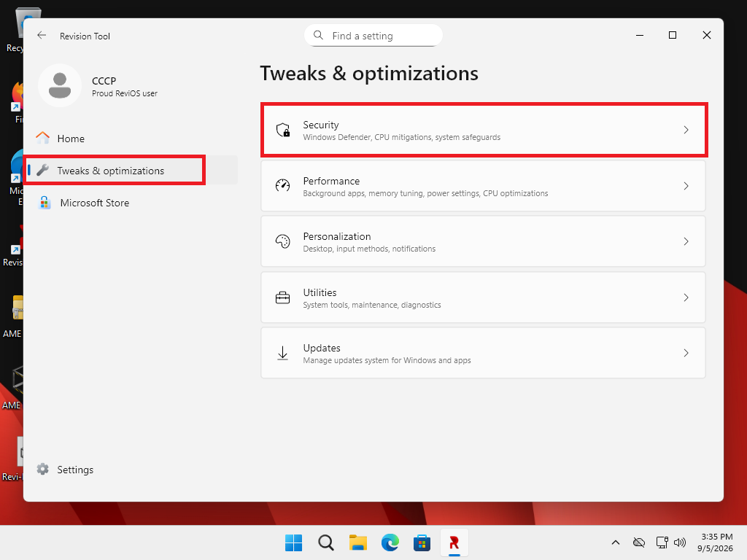
Task: Click the search magnifier icon in Find a setting
Action: click(x=318, y=35)
